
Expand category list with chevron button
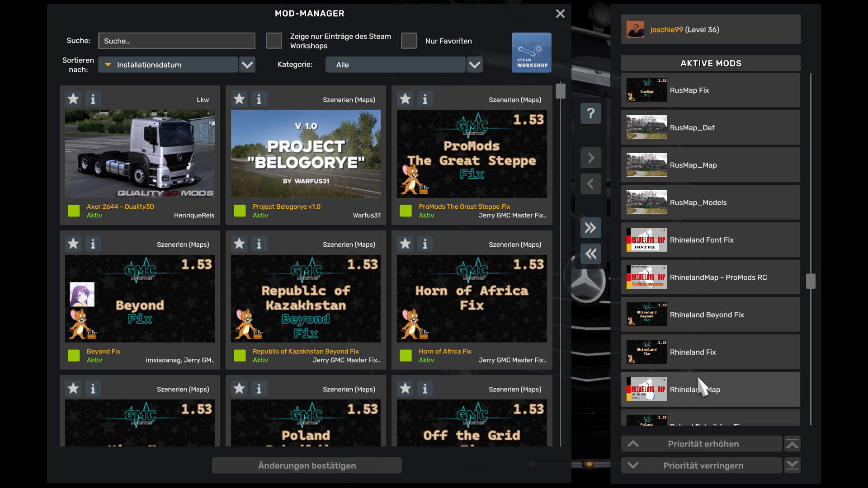point(475,65)
